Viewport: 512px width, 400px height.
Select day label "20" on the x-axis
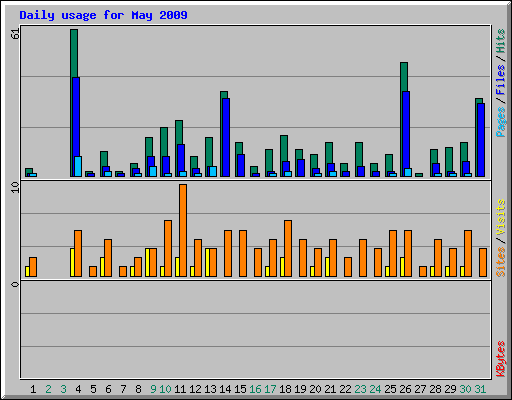click(315, 389)
